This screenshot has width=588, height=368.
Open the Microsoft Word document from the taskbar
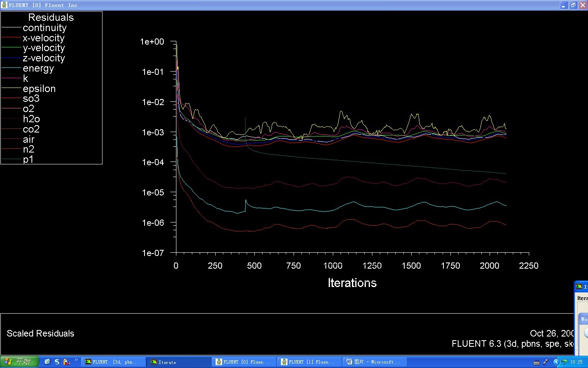tap(374, 362)
